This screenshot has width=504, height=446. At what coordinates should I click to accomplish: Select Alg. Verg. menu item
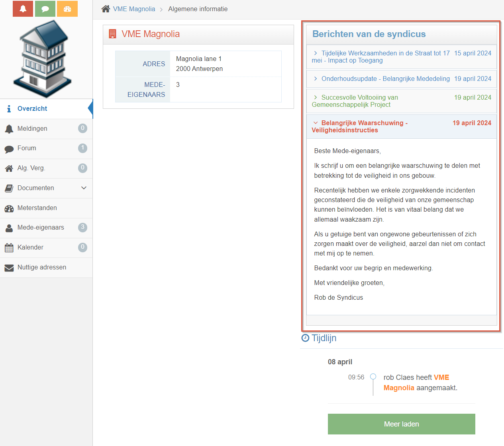click(x=31, y=168)
